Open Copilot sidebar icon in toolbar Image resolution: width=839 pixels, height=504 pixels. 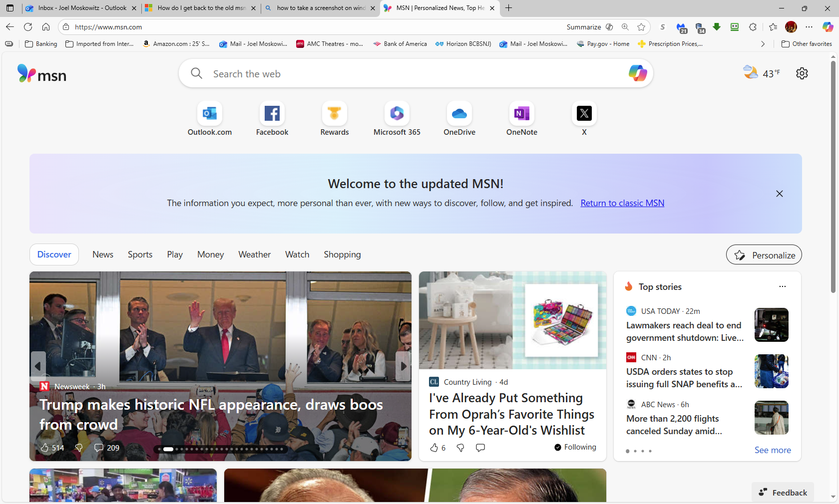pos(828,27)
